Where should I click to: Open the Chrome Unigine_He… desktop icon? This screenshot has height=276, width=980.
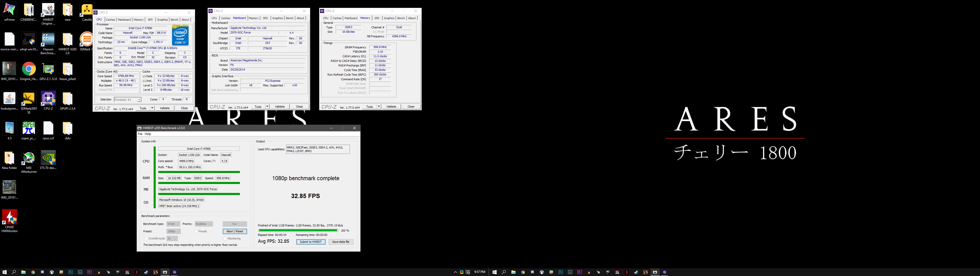tap(29, 71)
